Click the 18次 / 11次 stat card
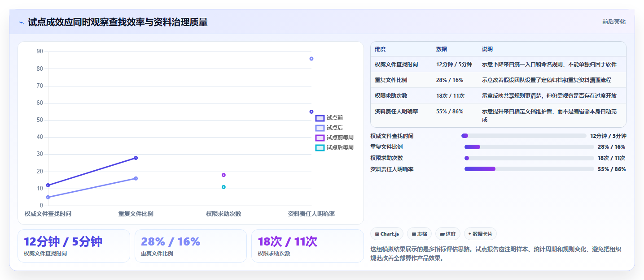The height and width of the screenshot is (280, 644). point(307,246)
